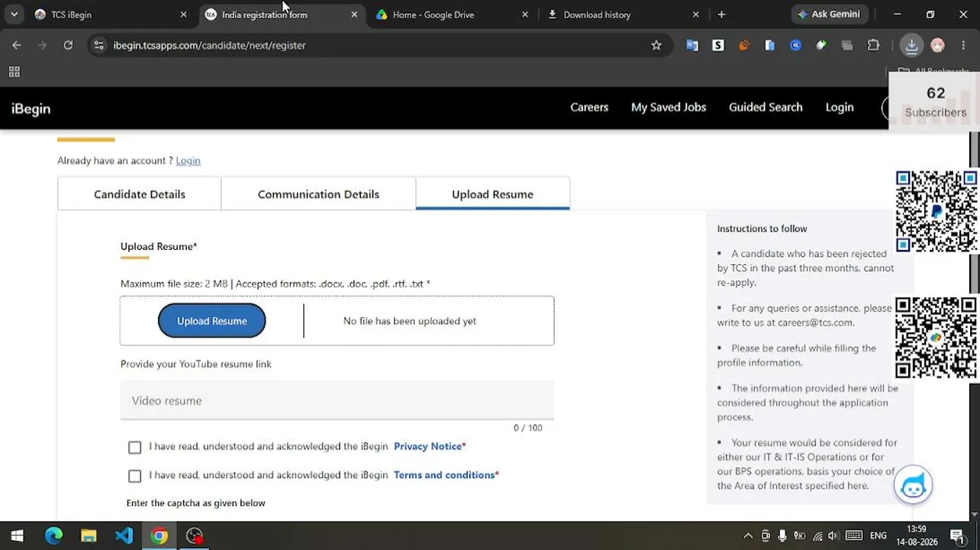Image resolution: width=980 pixels, height=550 pixels.
Task: Open the tab search dropdown arrow
Action: (x=14, y=15)
